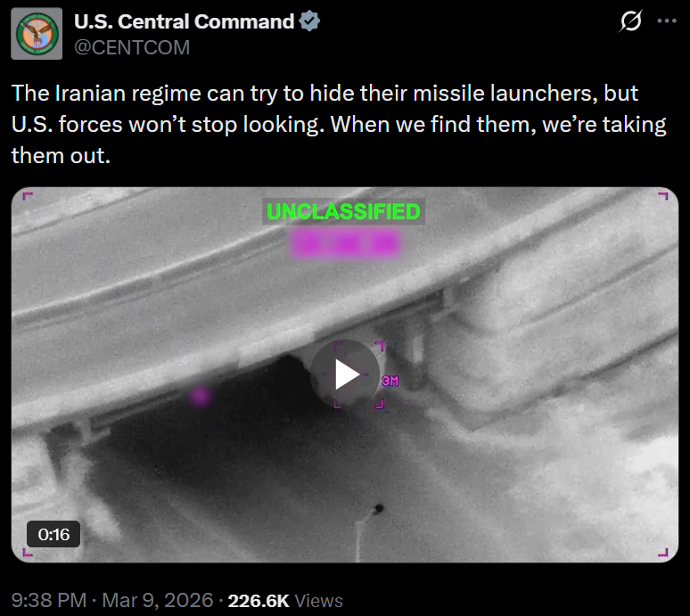Open the U.S. Central Command display name
Viewport: 690px width, 616px height.
tap(184, 21)
